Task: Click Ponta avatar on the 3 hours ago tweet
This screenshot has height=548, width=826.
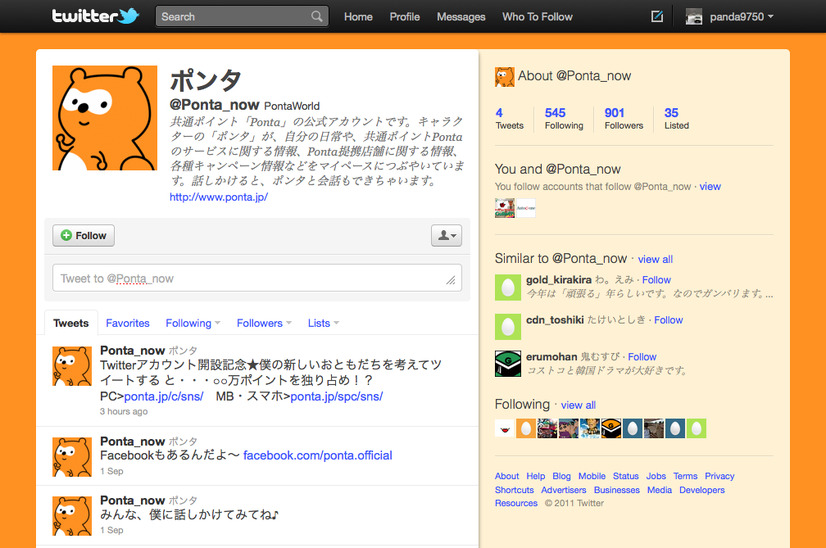Action: coord(72,366)
